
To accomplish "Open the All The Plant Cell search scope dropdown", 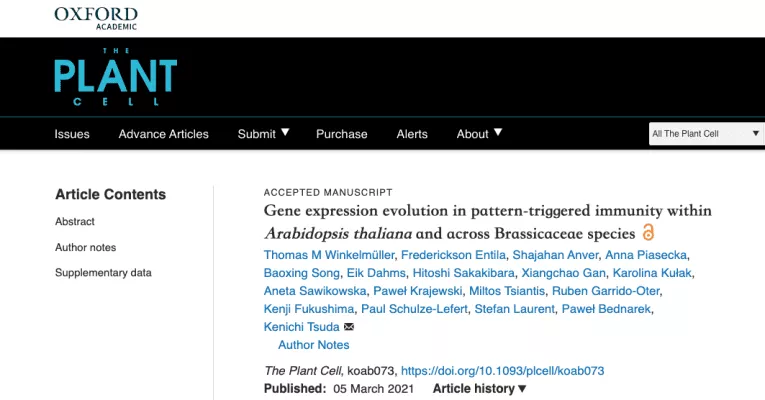I will coord(705,134).
